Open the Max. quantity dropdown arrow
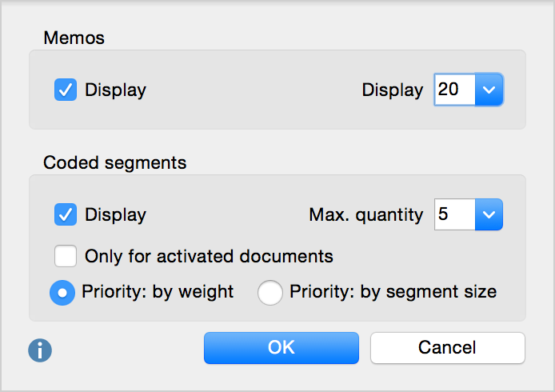Viewport: 555px width, 392px height. pos(489,214)
